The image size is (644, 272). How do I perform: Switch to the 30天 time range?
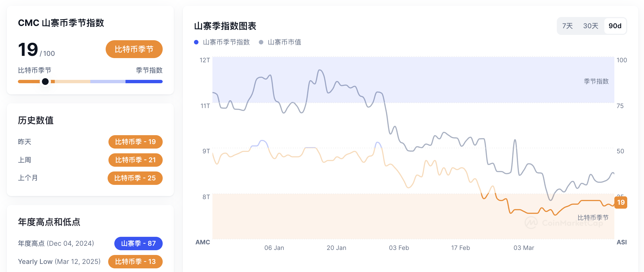(591, 26)
